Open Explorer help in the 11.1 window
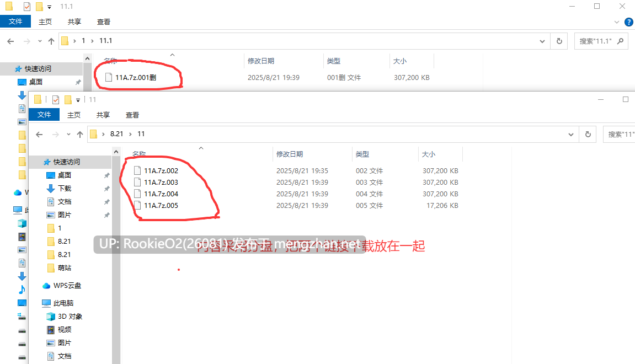 pos(629,22)
